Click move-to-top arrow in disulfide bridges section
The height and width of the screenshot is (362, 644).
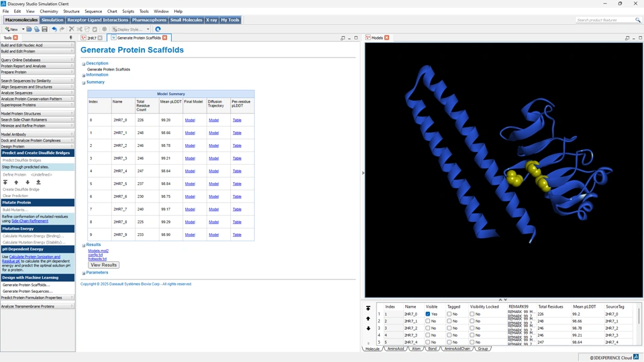tap(5, 182)
